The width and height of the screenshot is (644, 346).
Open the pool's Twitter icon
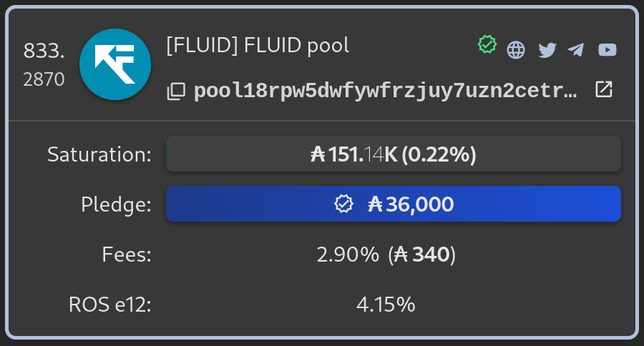pos(547,50)
